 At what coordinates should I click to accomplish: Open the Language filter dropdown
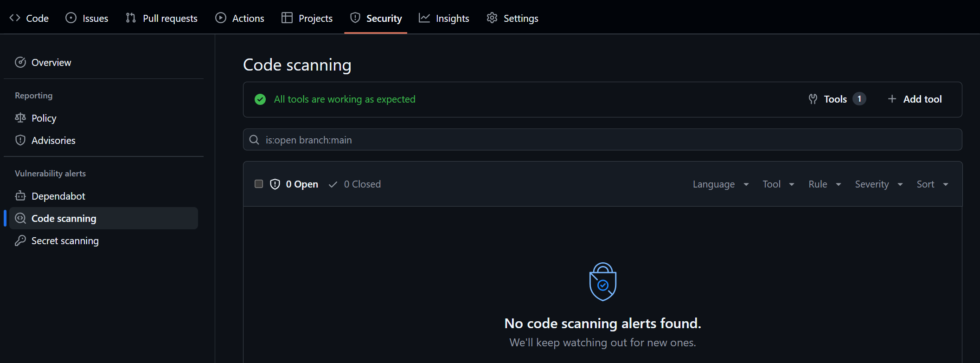pos(721,184)
